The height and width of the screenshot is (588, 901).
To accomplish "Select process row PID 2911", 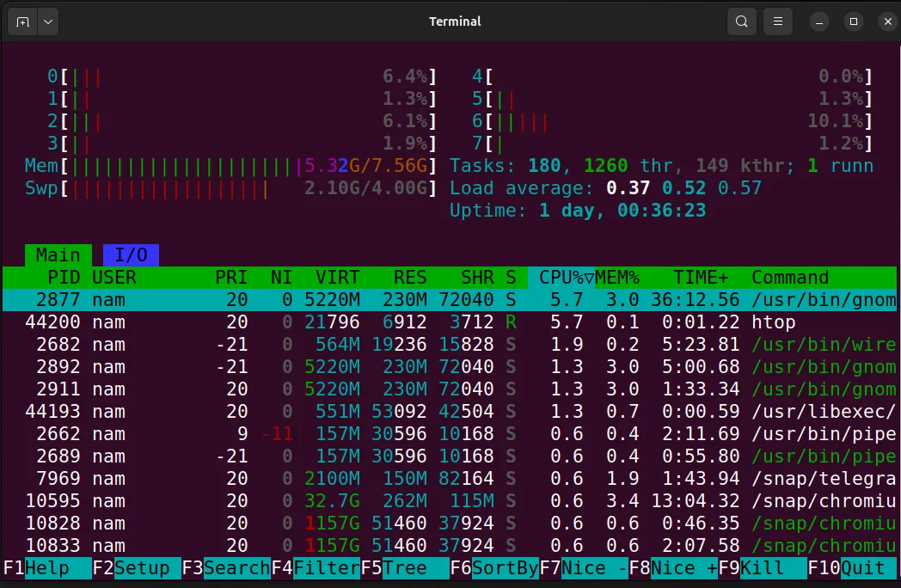I will click(450, 389).
